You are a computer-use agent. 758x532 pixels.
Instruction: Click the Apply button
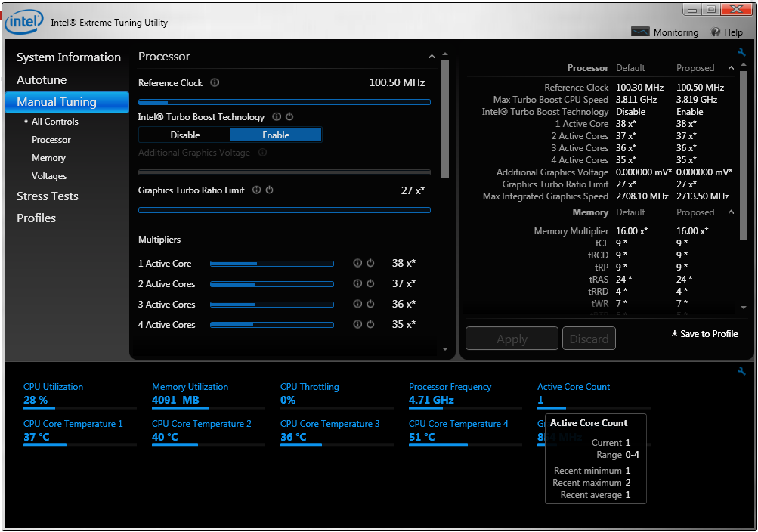(x=512, y=339)
